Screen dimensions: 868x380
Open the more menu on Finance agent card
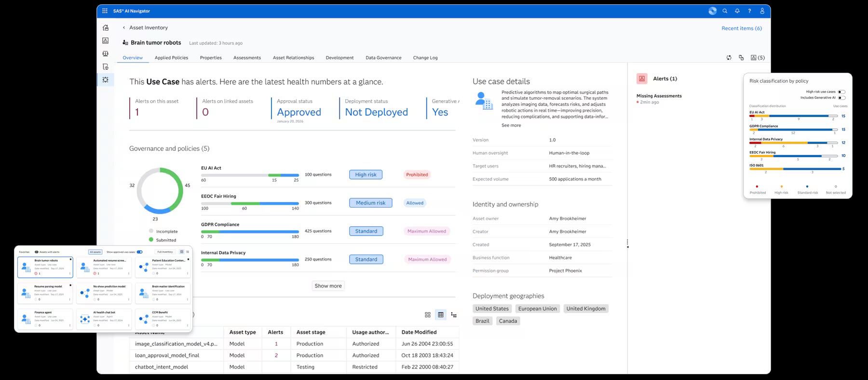tap(70, 326)
